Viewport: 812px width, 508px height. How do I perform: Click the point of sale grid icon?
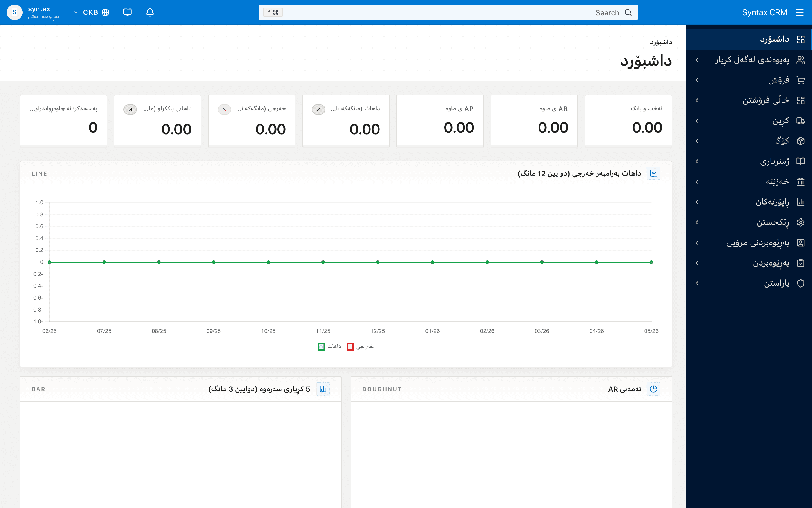[801, 100]
